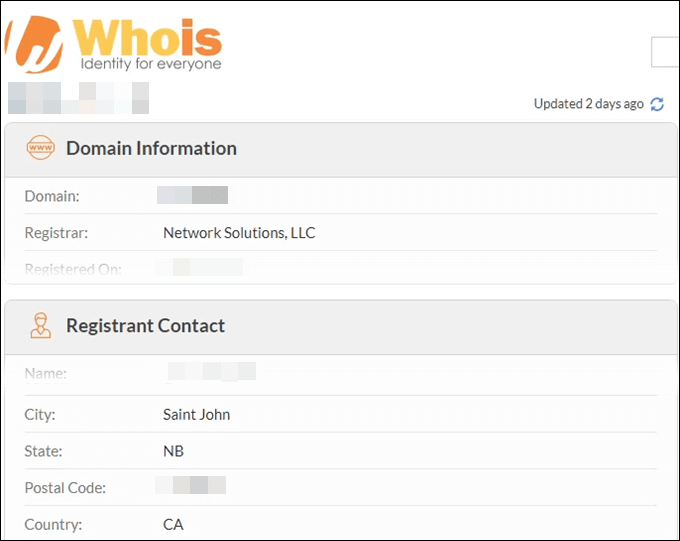Click the blurred Domain field value

(x=193, y=195)
